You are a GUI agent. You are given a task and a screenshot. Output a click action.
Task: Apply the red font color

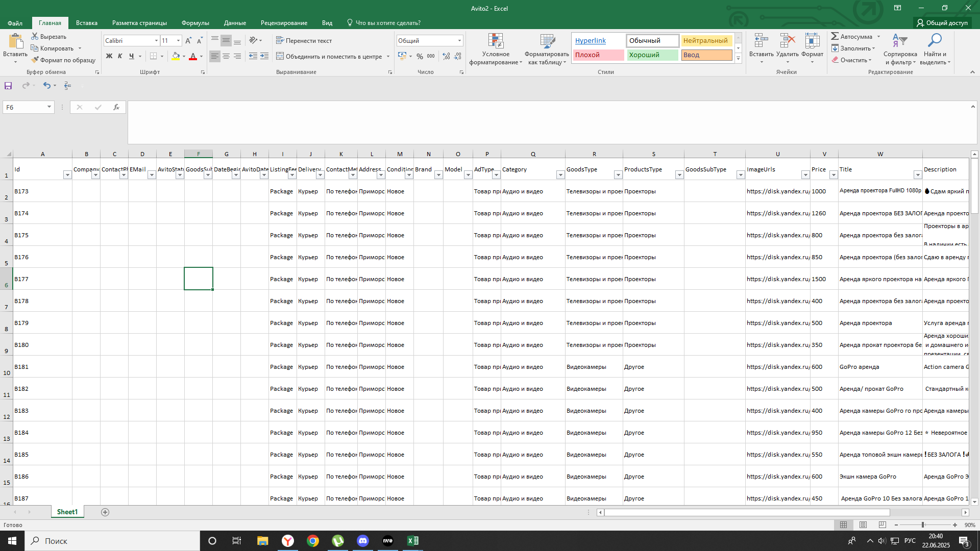193,56
